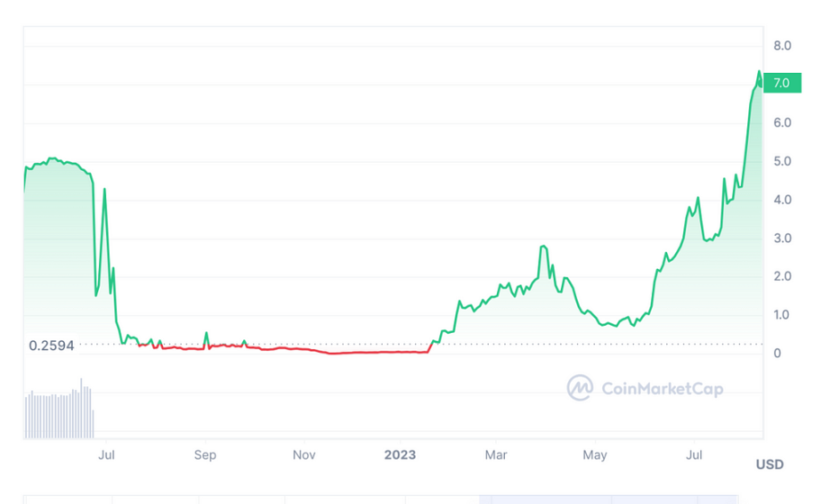The height and width of the screenshot is (504, 830).
Task: Select the 2023 year marker on time axis
Action: [400, 454]
